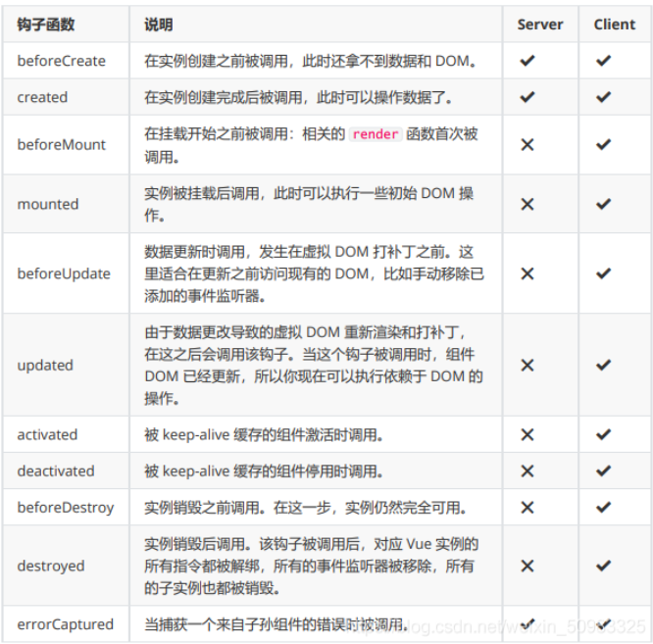Click the Client checkmark for destroyed
The width and height of the screenshot is (653, 644).
coord(603,566)
